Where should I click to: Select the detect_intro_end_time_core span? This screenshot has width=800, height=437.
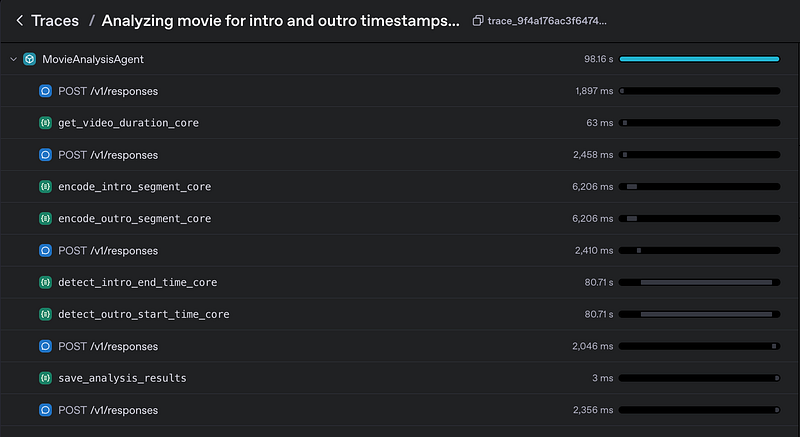(137, 282)
